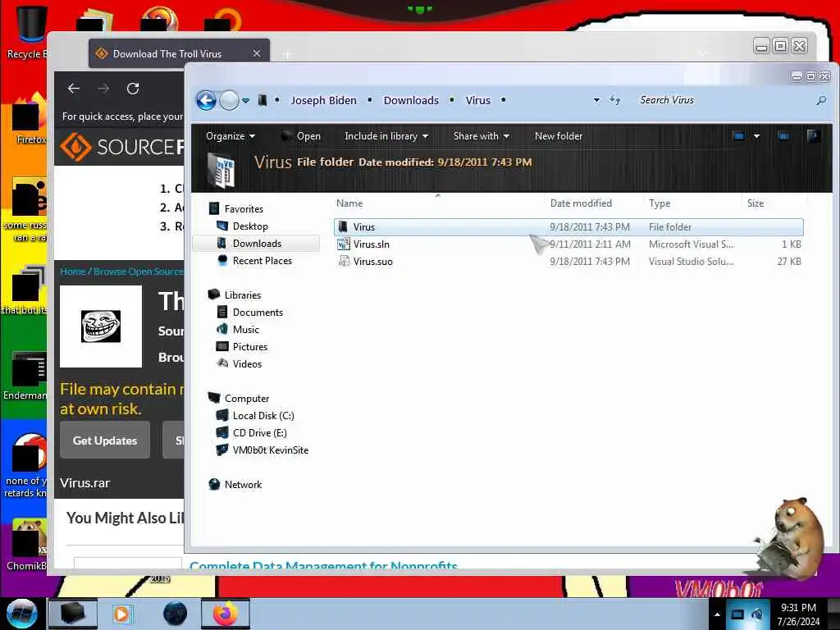
Task: Click the magnifier search icon
Action: click(821, 100)
